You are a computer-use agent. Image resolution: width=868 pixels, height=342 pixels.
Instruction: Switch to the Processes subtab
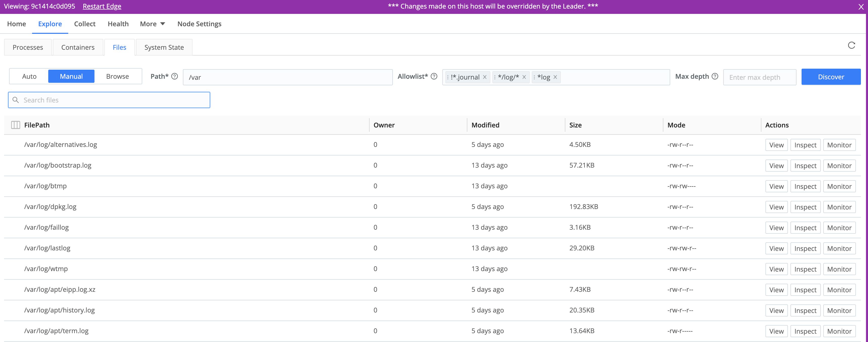[x=28, y=47]
